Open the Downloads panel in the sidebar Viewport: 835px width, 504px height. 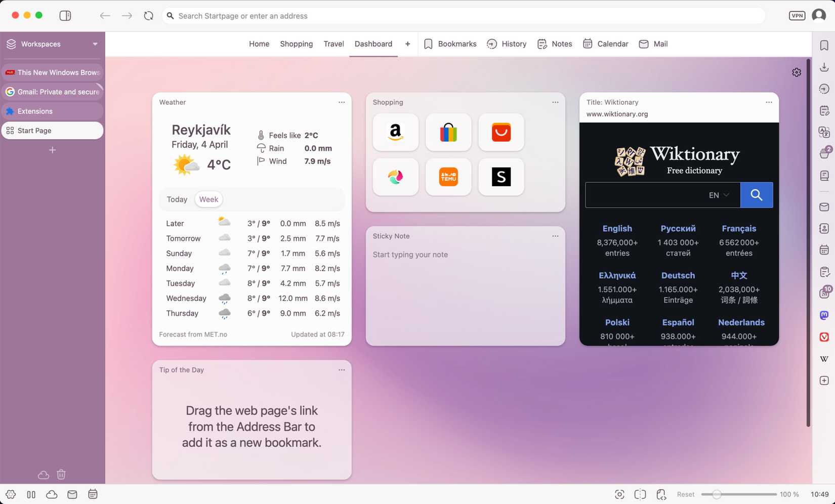click(824, 66)
